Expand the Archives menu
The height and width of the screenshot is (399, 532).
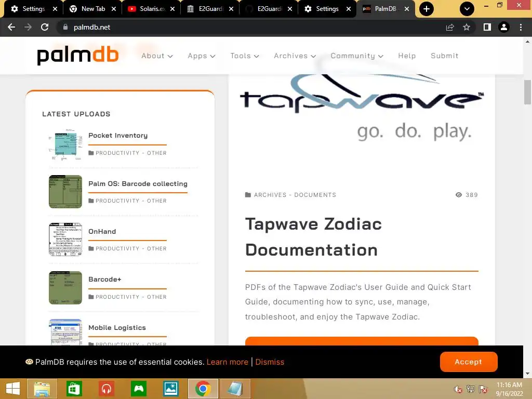point(295,56)
